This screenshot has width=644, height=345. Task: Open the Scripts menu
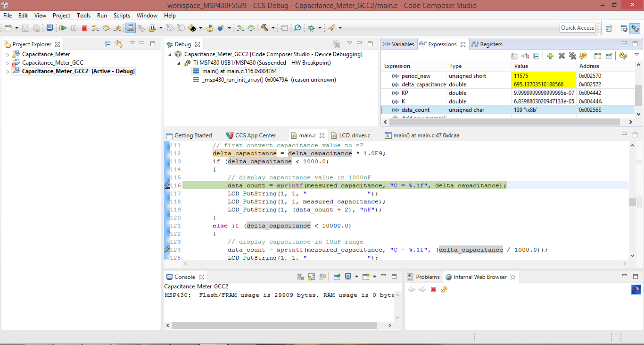click(x=122, y=16)
